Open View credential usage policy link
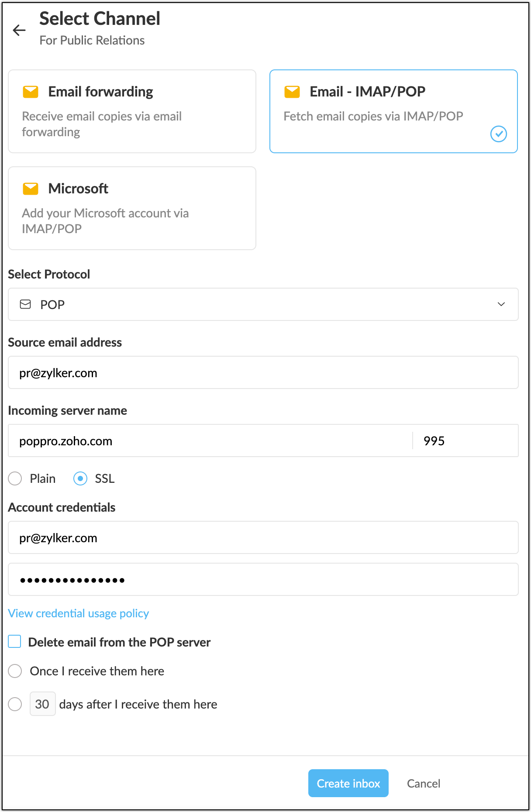 [79, 613]
